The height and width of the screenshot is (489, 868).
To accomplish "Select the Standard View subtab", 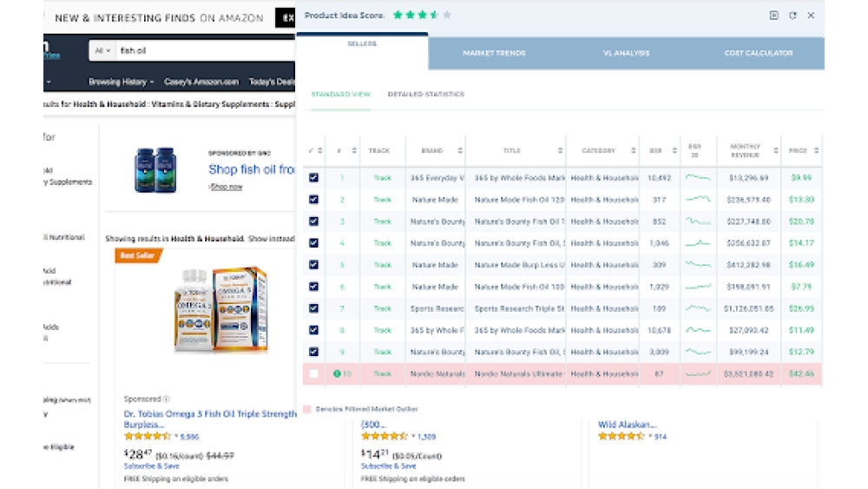I will tap(340, 94).
